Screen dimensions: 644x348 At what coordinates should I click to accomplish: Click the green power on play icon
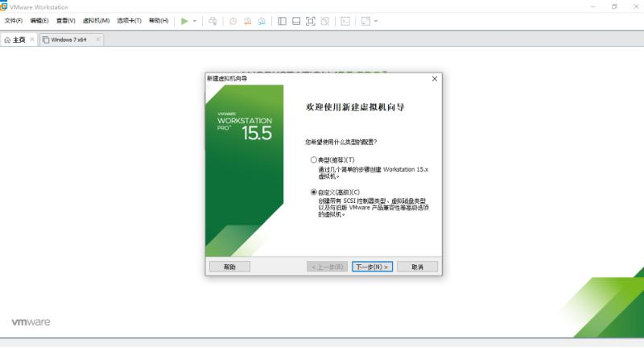point(184,21)
